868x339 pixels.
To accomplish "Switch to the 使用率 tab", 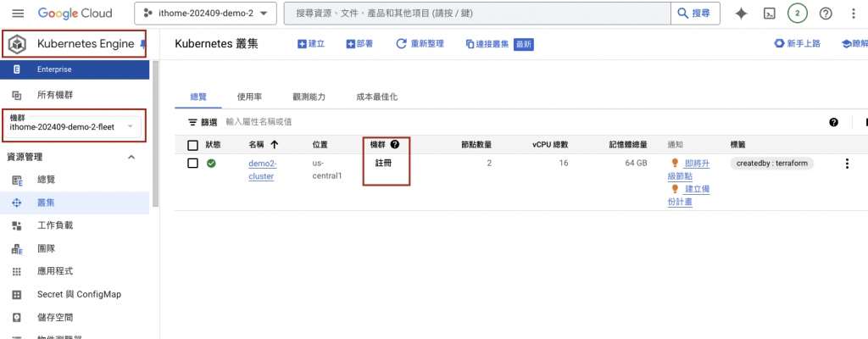I will 250,97.
